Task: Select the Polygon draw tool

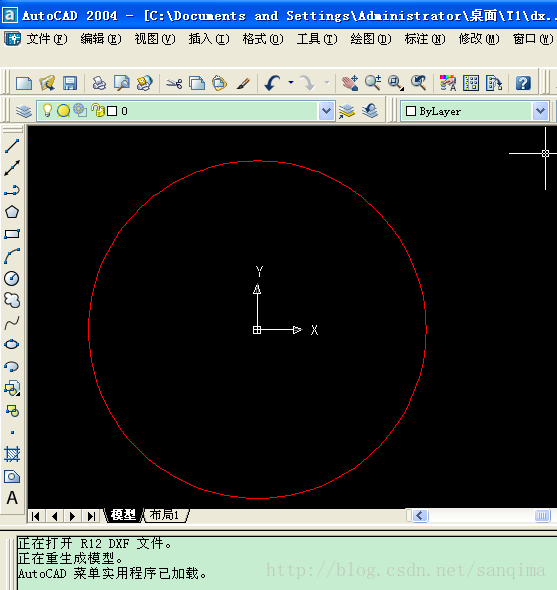Action: coord(12,212)
